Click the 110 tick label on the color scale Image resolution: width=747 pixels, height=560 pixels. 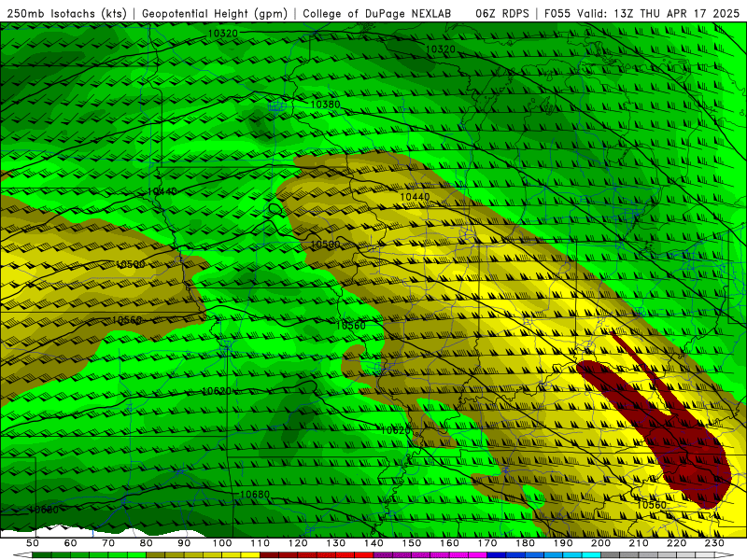[x=260, y=543]
